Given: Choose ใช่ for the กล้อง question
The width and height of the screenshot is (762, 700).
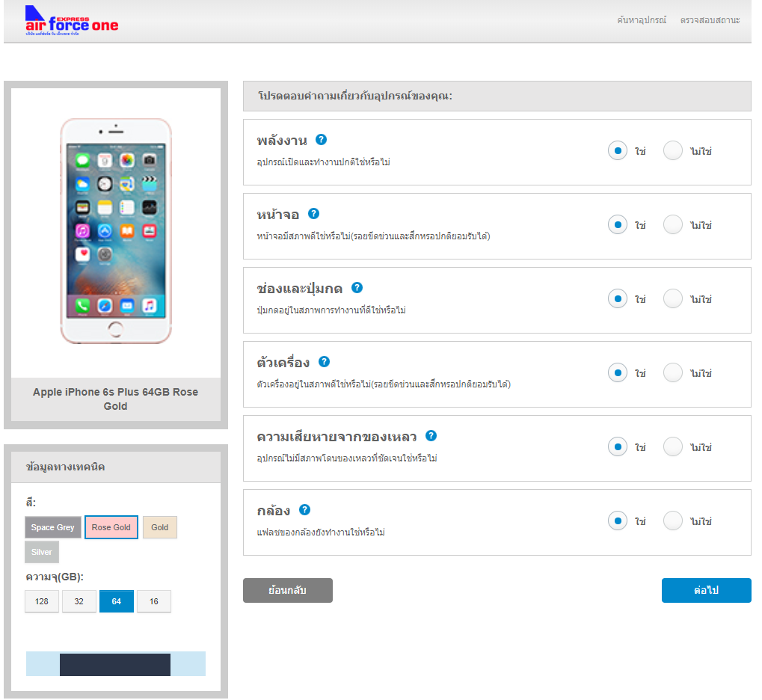Looking at the screenshot, I should point(617,521).
